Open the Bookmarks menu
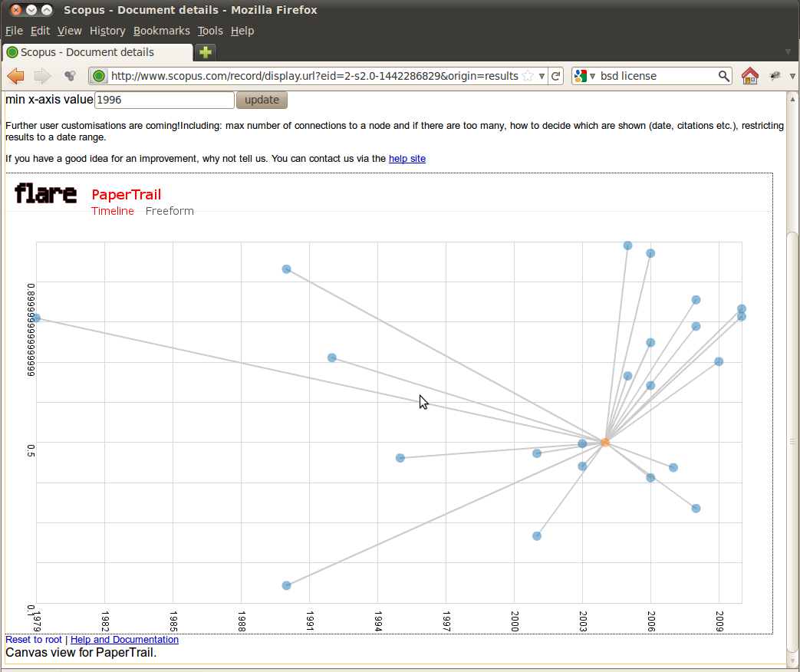The width and height of the screenshot is (800, 672). 161,31
